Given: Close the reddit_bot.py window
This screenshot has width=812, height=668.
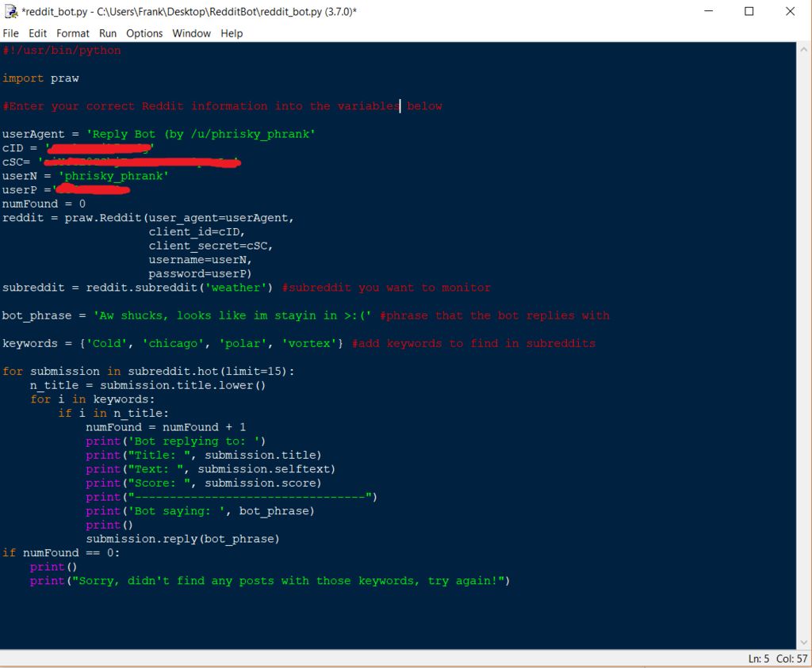Looking at the screenshot, I should [790, 11].
